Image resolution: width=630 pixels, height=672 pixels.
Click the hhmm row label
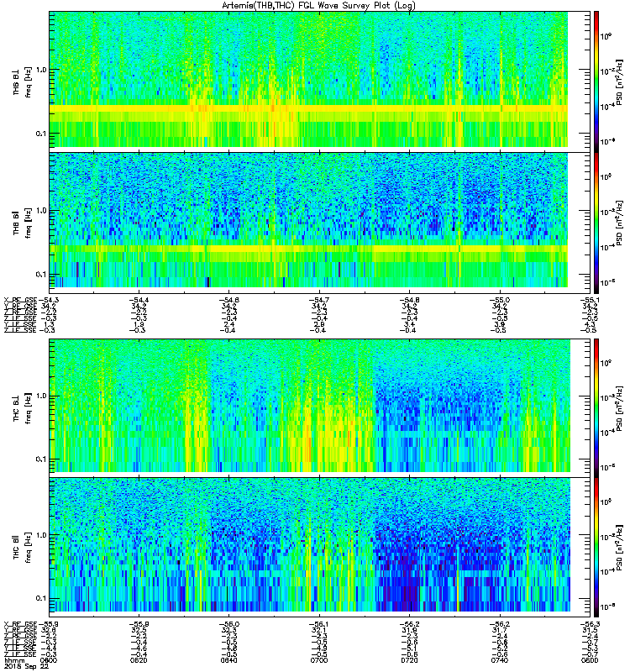pyautogui.click(x=13, y=660)
